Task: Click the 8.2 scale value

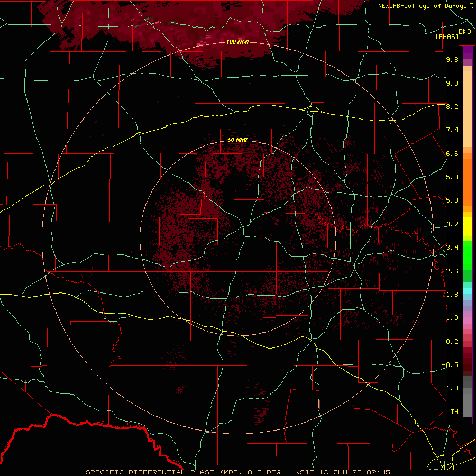Action: [452, 106]
